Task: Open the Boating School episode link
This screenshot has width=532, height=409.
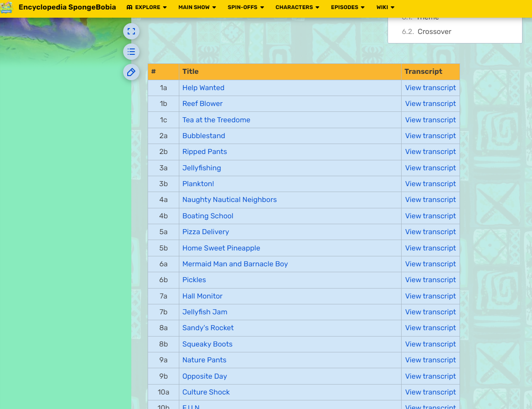Action: click(208, 216)
